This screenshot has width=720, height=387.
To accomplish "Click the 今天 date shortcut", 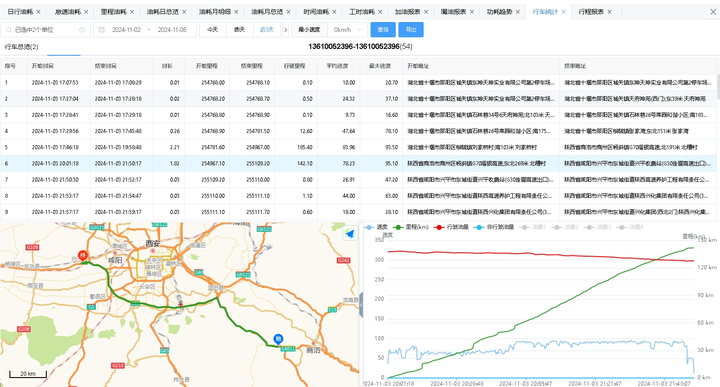I will [213, 30].
